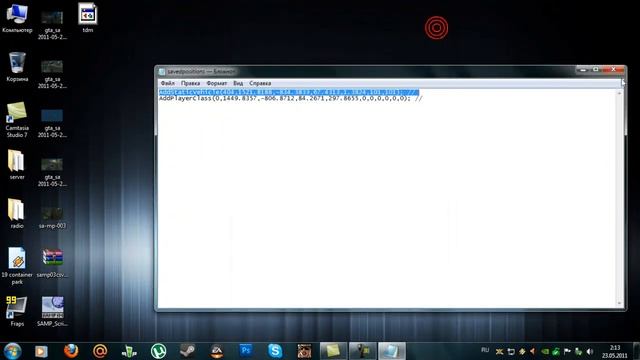Select the Camtasia Studio 7 shortcut

17,120
